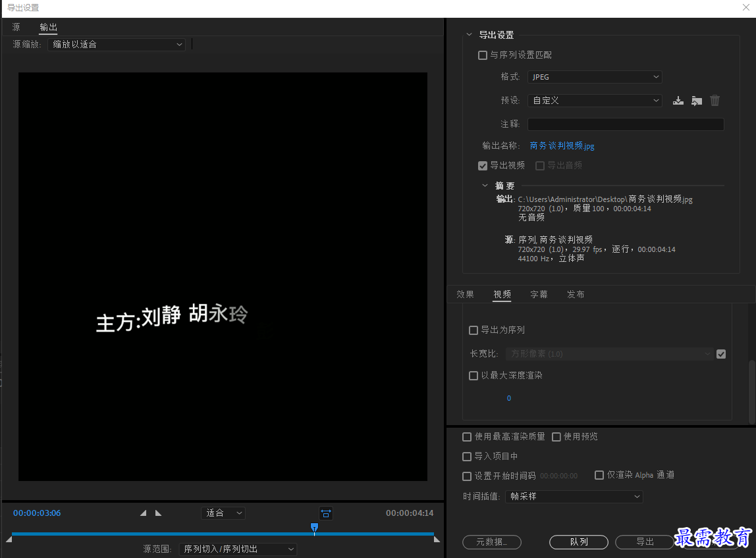This screenshot has height=558, width=756.
Task: Open the Video tab
Action: pos(502,294)
